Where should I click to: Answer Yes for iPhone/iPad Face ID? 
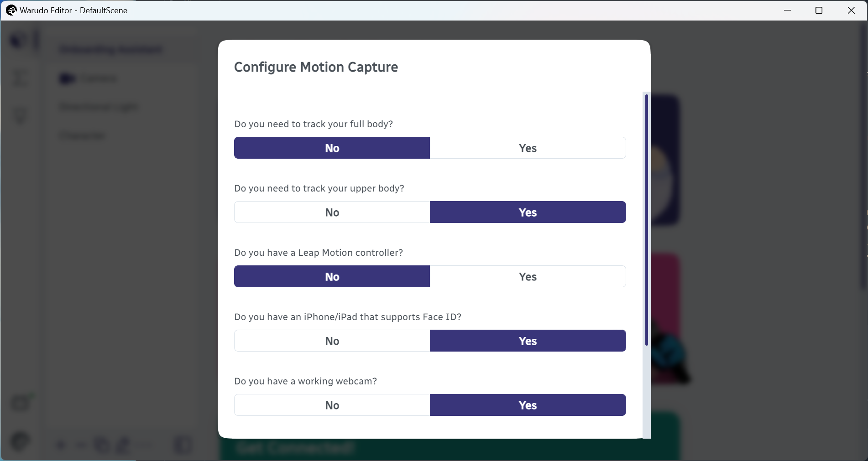click(528, 341)
